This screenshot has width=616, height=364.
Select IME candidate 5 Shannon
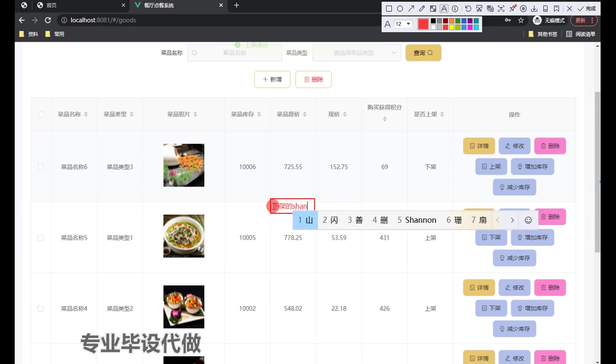(x=417, y=220)
